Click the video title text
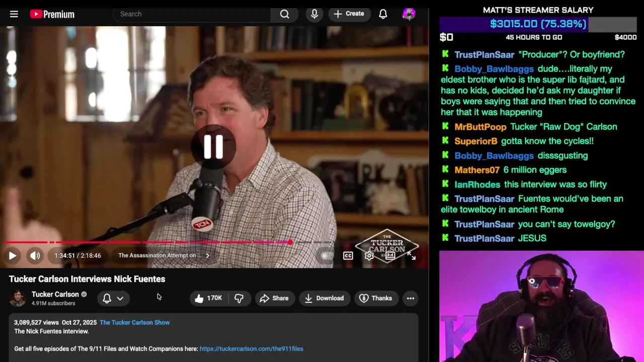 (87, 279)
